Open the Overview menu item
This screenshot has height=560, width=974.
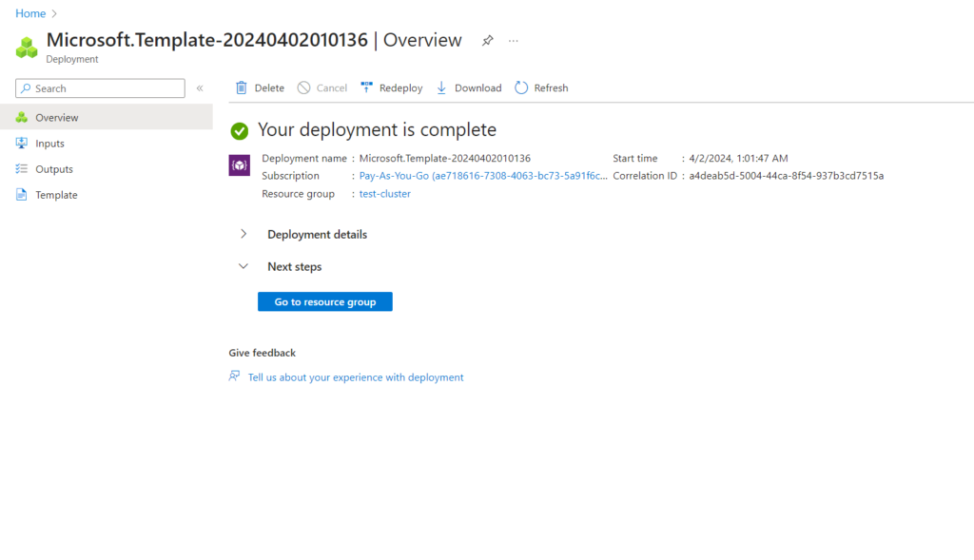(x=107, y=117)
